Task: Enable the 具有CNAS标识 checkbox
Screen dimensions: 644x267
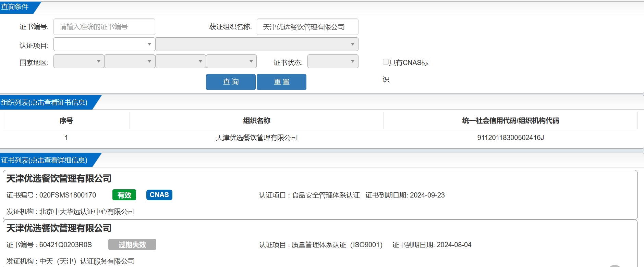Action: click(386, 62)
